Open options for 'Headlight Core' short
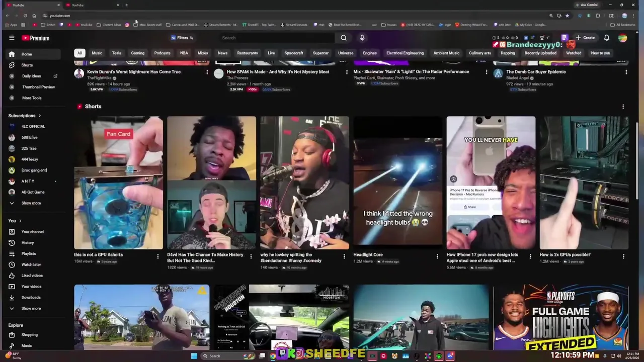The height and width of the screenshot is (362, 644). 437,256
